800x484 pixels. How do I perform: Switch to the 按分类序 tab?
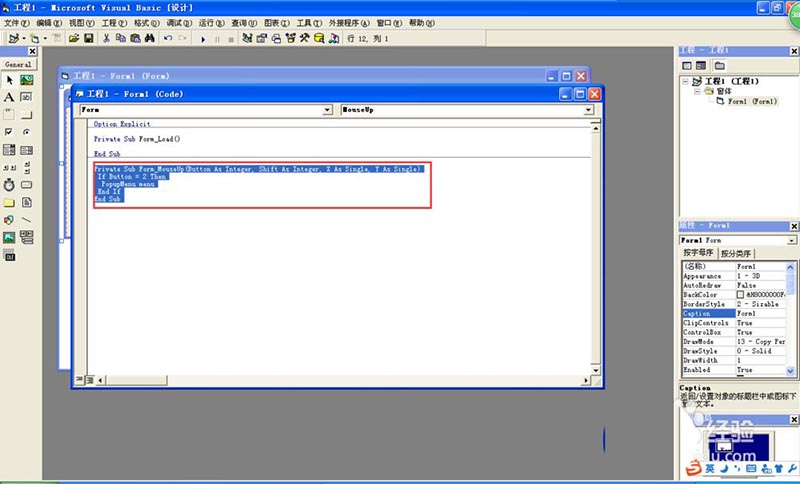pos(736,253)
